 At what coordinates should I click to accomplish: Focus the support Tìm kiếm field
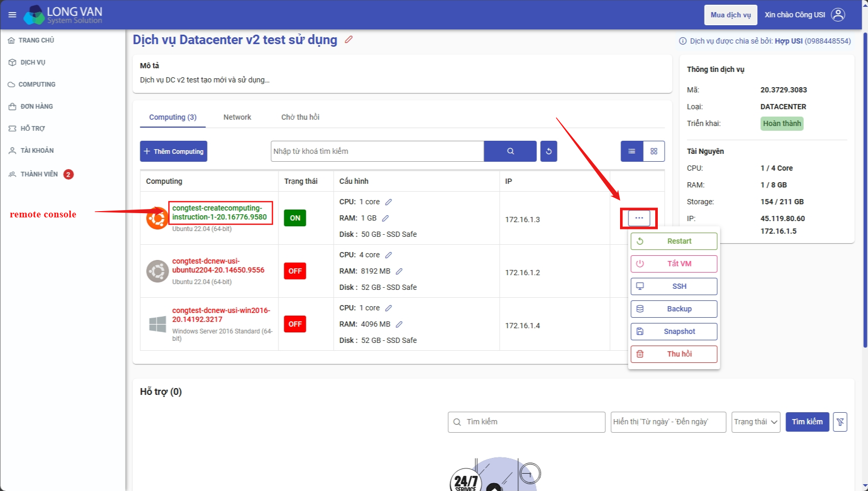tap(526, 422)
